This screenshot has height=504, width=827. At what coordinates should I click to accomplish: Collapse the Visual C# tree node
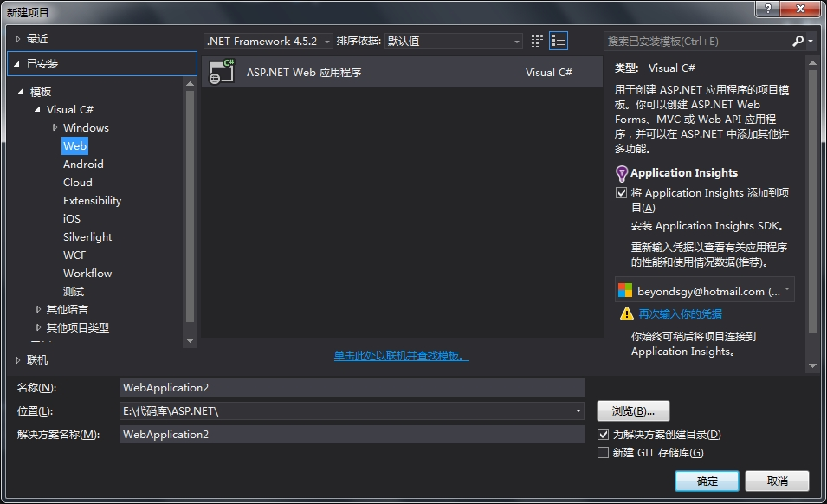37,110
